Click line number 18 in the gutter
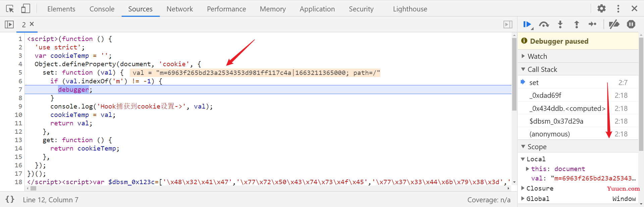This screenshot has height=207, width=644. [x=18, y=182]
